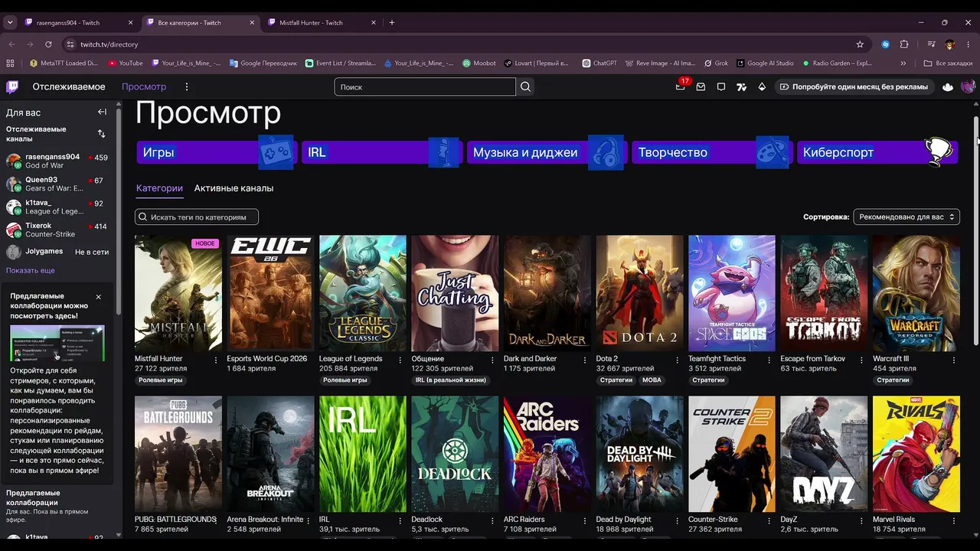The image size is (980, 551).
Task: Open the Twitch home logo
Action: 12,86
